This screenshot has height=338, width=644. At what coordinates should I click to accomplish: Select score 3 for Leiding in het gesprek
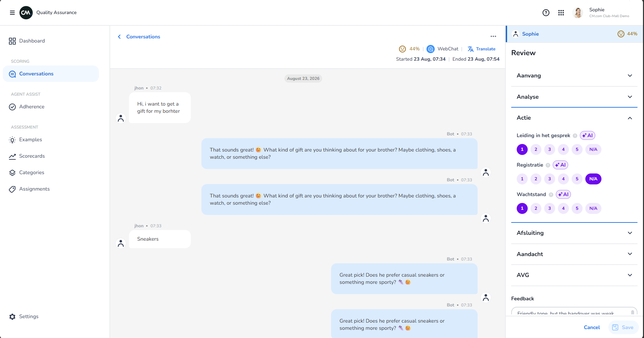550,149
